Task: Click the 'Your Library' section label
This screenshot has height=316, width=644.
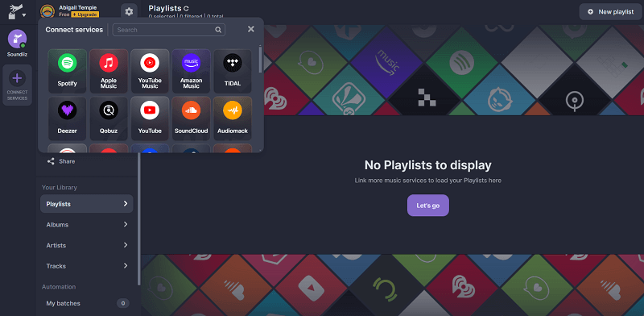Action: 59,187
